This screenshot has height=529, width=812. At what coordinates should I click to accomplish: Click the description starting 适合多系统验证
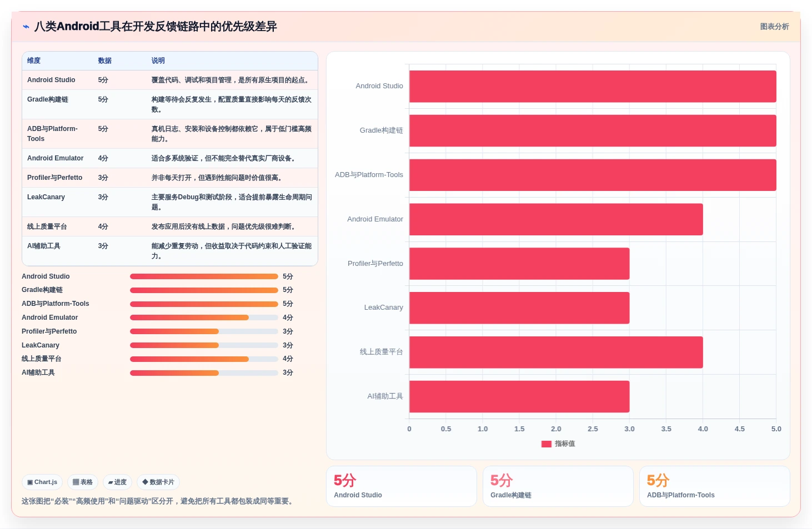(225, 158)
